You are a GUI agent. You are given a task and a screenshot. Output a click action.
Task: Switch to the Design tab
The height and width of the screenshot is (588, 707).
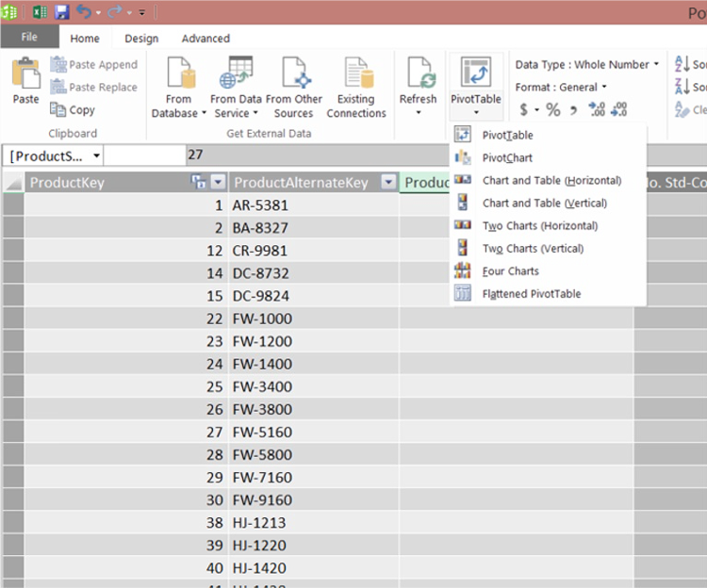141,39
